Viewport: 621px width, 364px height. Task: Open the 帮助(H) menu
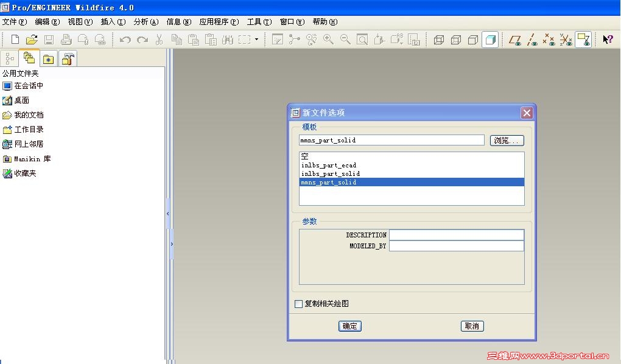pos(325,22)
